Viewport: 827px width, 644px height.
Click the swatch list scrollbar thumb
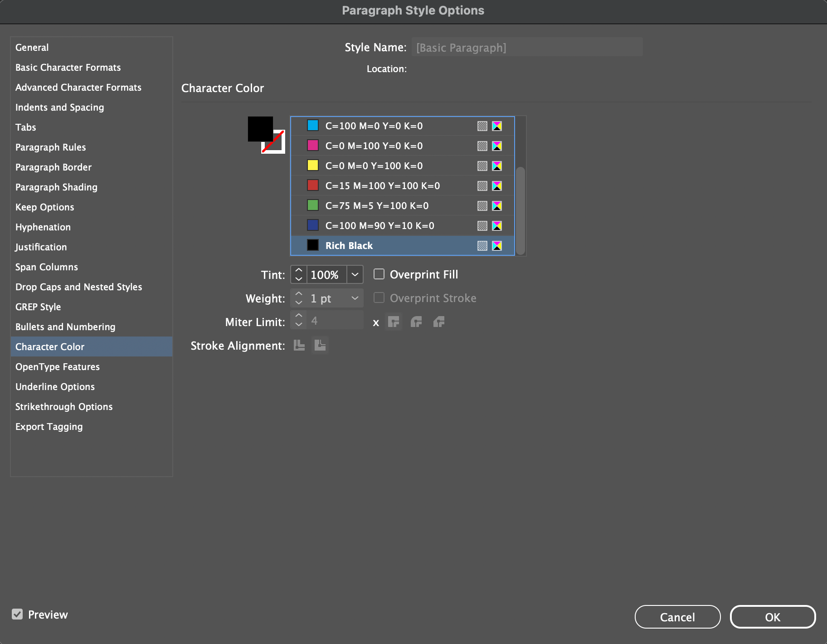[521, 210]
